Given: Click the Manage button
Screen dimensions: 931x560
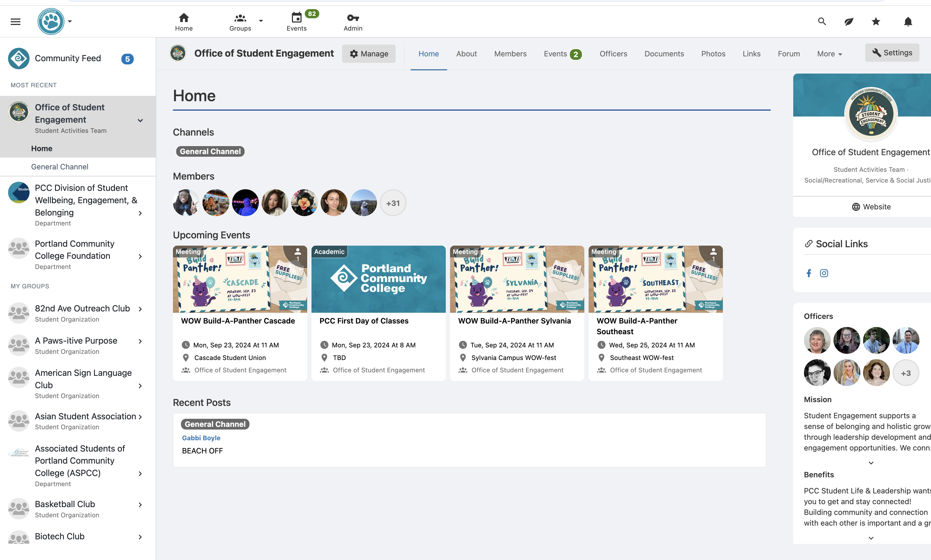Looking at the screenshot, I should click(369, 54).
